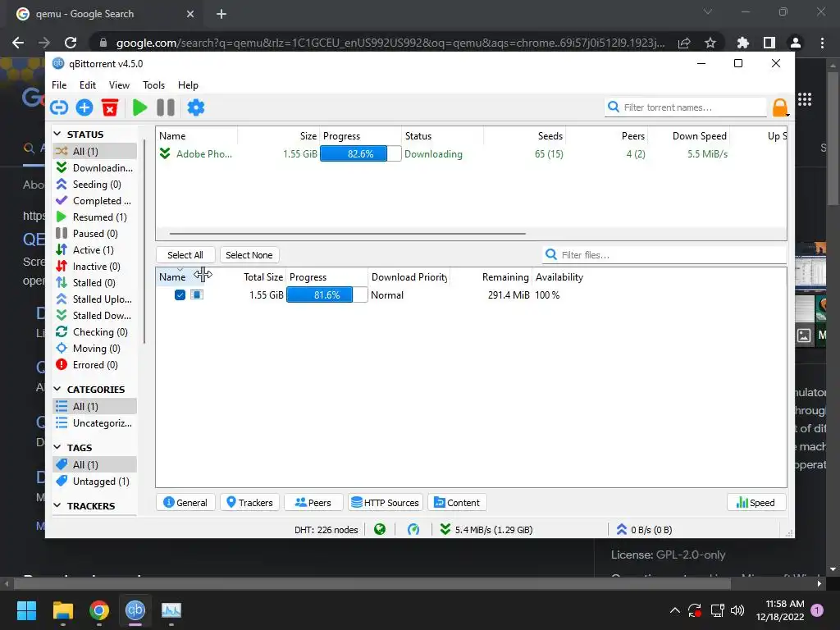Click the Add Torrent File plus icon
Image resolution: width=840 pixels, height=630 pixels.
[x=84, y=107]
